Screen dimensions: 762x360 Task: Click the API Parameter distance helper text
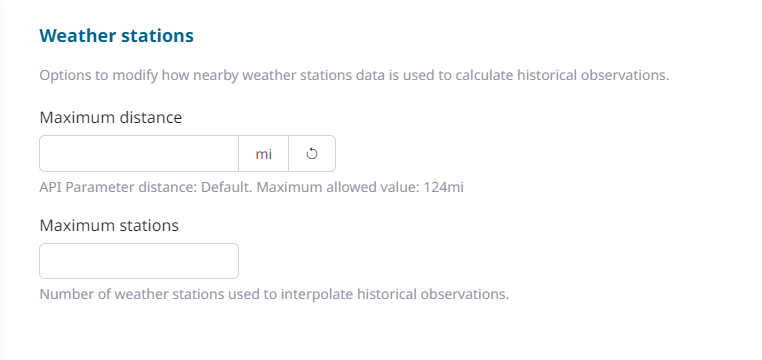[251, 187]
